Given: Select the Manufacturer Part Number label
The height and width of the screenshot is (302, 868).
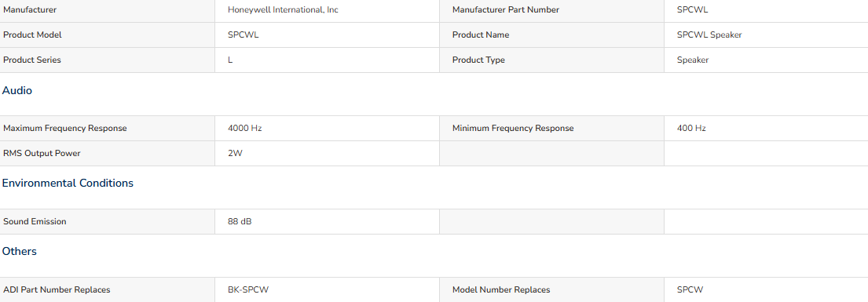Looking at the screenshot, I should [505, 10].
